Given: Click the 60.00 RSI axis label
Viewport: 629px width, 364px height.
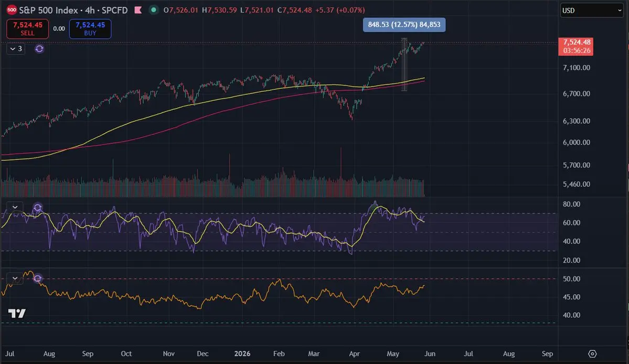Looking at the screenshot, I should tap(572, 223).
